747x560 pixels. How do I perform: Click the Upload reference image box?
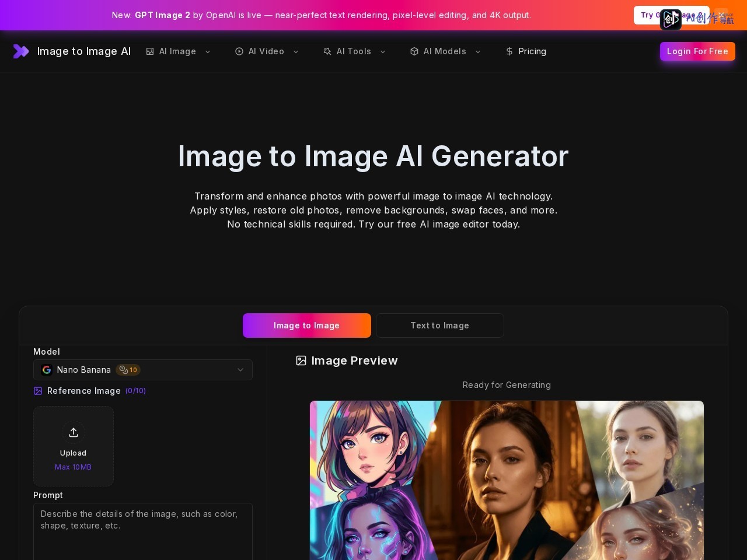coord(74,446)
